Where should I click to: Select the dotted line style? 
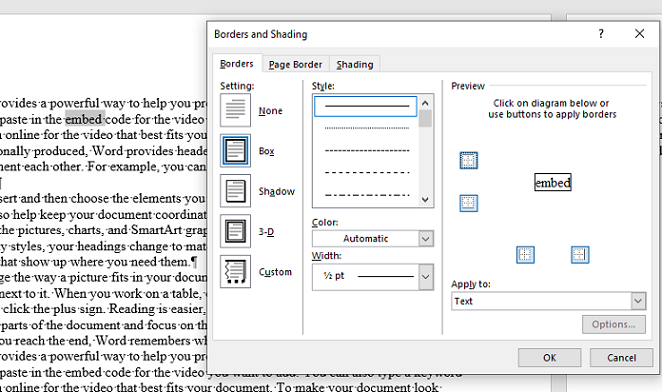click(x=366, y=128)
